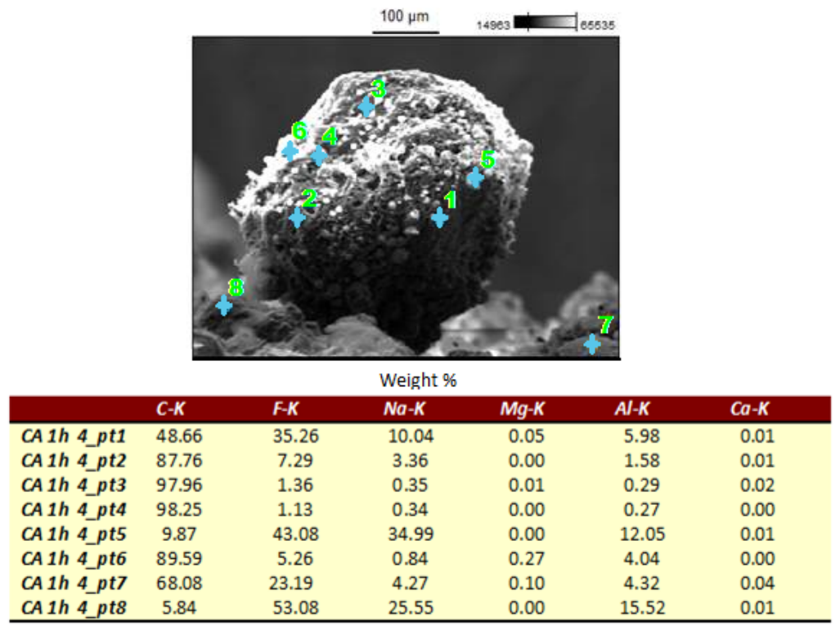Click the 100 µm scale bar label
The width and height of the screenshot is (840, 631).
pos(405,16)
